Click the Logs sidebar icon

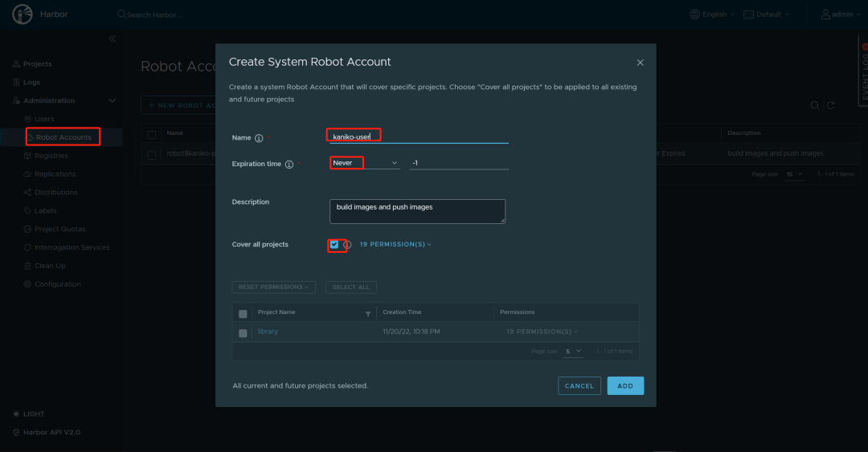[x=16, y=83]
